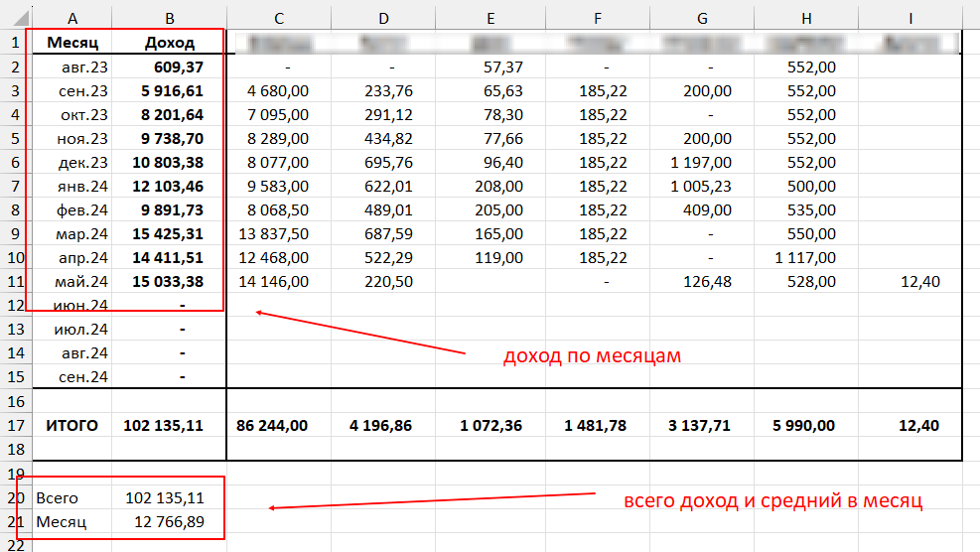980x552 pixels.
Task: Select cell 'сен.23'
Action: point(71,90)
